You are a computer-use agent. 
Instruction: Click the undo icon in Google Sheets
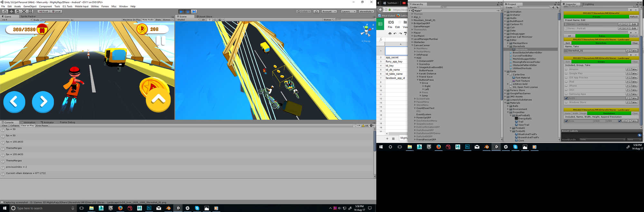(395, 34)
